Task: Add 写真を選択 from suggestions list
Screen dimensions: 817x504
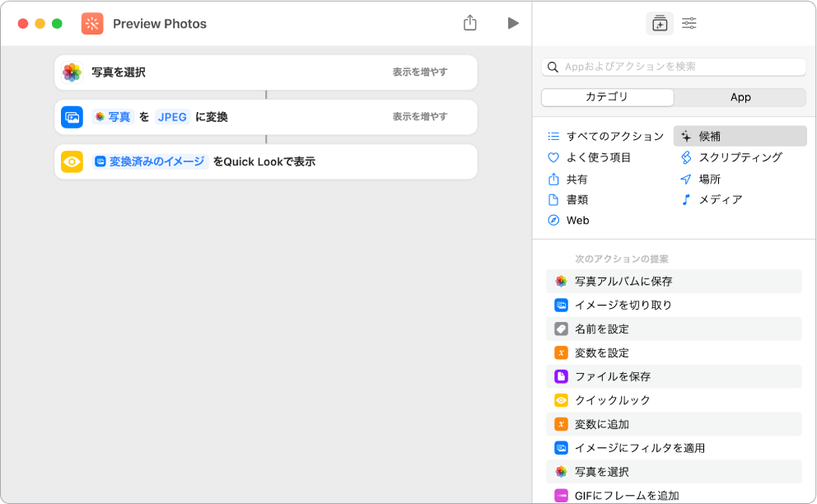Action: pos(674,472)
